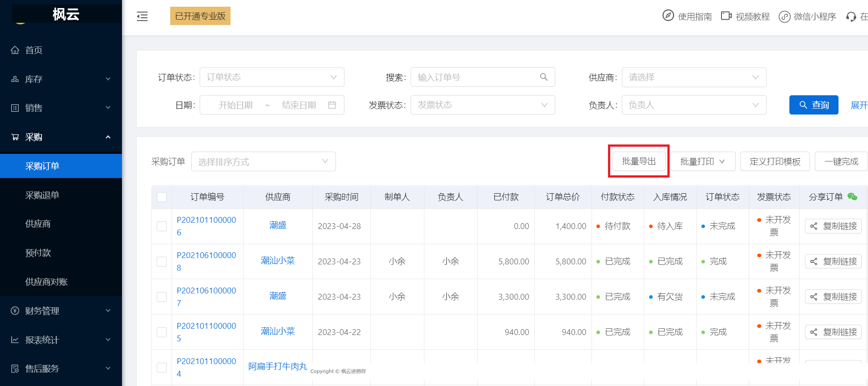Click the home icon beside 首页
868x386 pixels.
(x=15, y=50)
